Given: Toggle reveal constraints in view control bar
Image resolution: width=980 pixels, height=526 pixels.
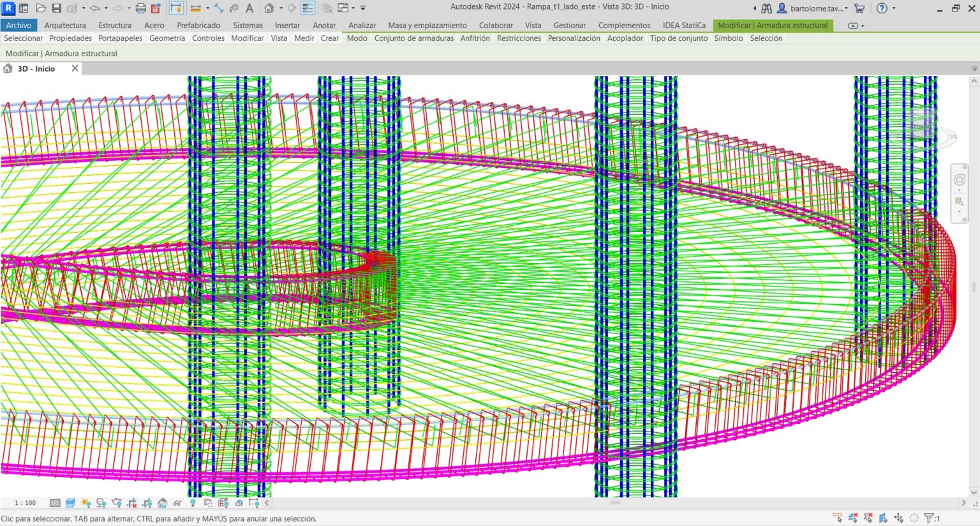Looking at the screenshot, I should (x=223, y=502).
